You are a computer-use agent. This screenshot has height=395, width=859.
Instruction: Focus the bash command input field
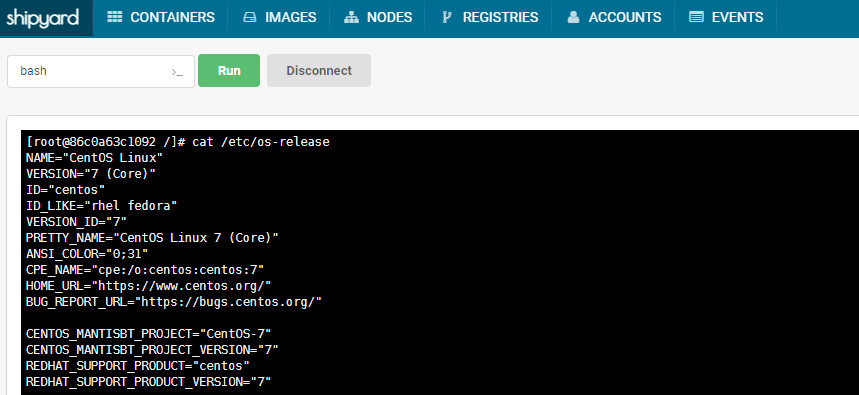(101, 71)
